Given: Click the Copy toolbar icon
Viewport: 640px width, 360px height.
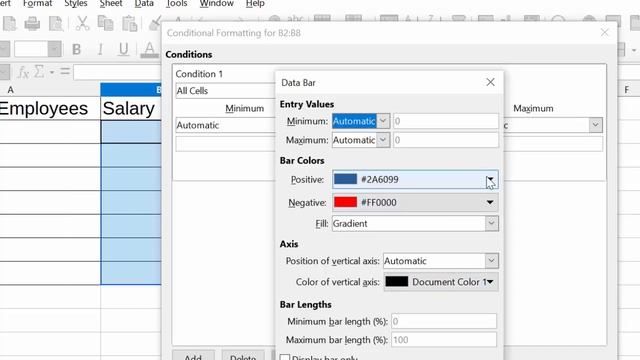Looking at the screenshot, I should (106, 24).
